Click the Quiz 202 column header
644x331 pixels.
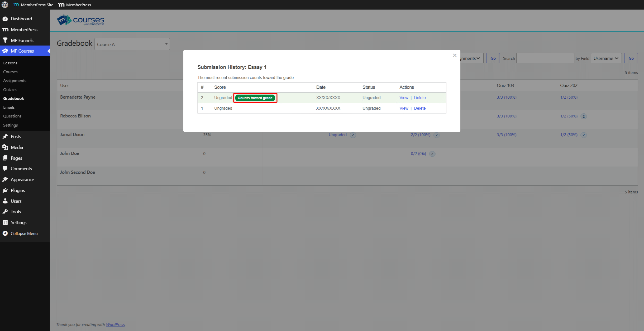point(569,86)
